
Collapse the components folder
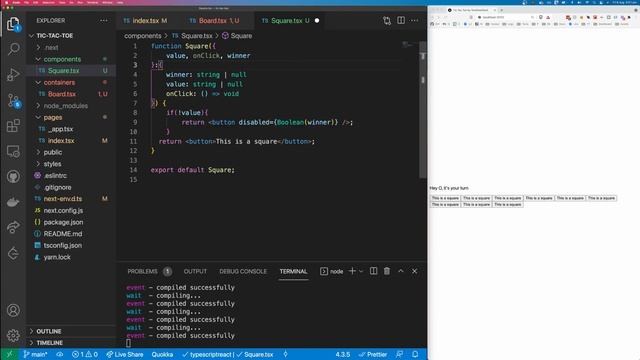62,59
